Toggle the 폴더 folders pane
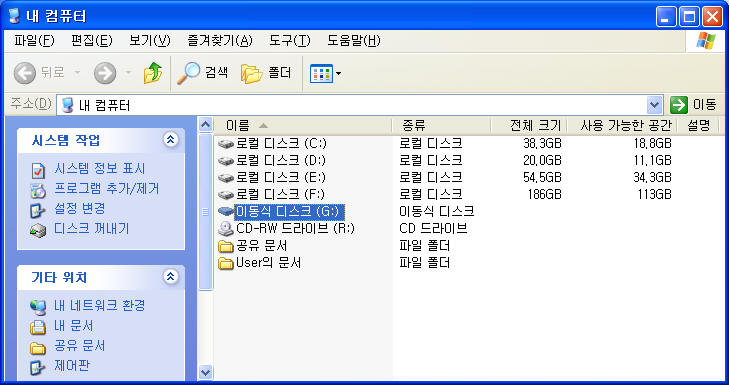Image resolution: width=729 pixels, height=385 pixels. (266, 73)
